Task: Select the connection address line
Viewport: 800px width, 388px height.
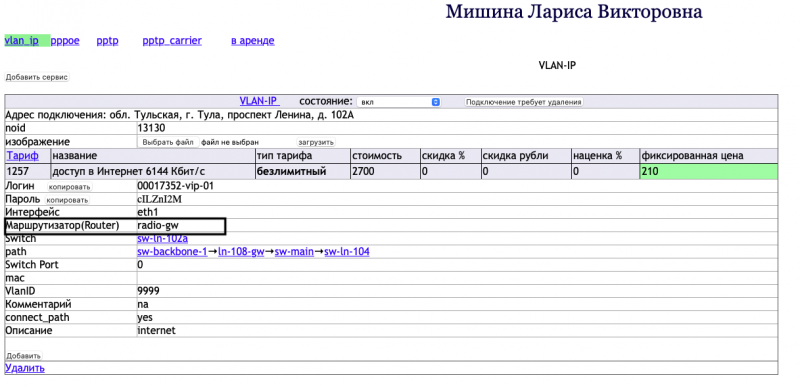Action: 180,115
